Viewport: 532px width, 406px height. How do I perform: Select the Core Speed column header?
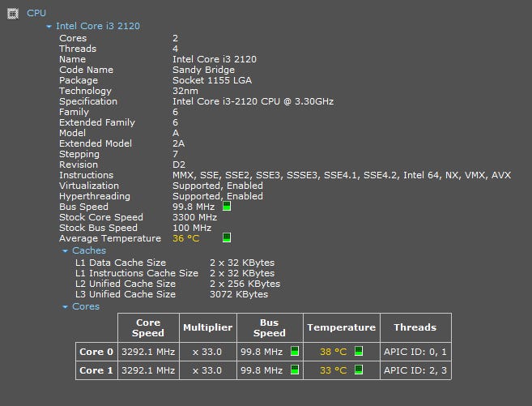pyautogui.click(x=148, y=327)
